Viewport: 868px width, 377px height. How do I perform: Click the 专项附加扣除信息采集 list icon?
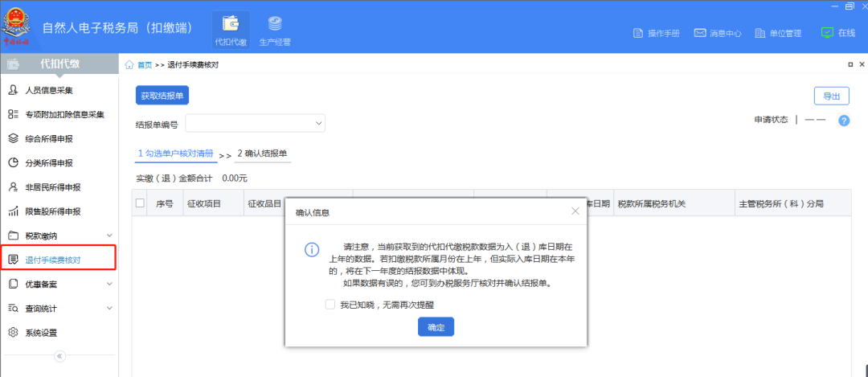(x=14, y=115)
